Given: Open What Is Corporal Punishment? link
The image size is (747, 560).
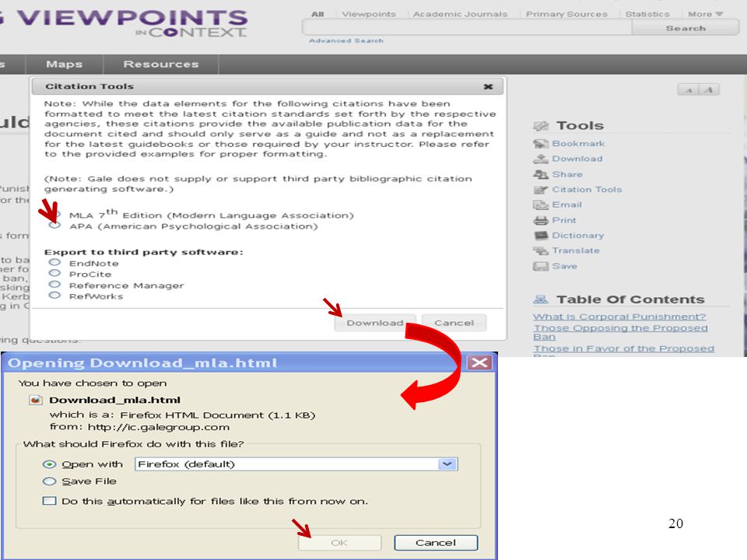Looking at the screenshot, I should tap(619, 317).
